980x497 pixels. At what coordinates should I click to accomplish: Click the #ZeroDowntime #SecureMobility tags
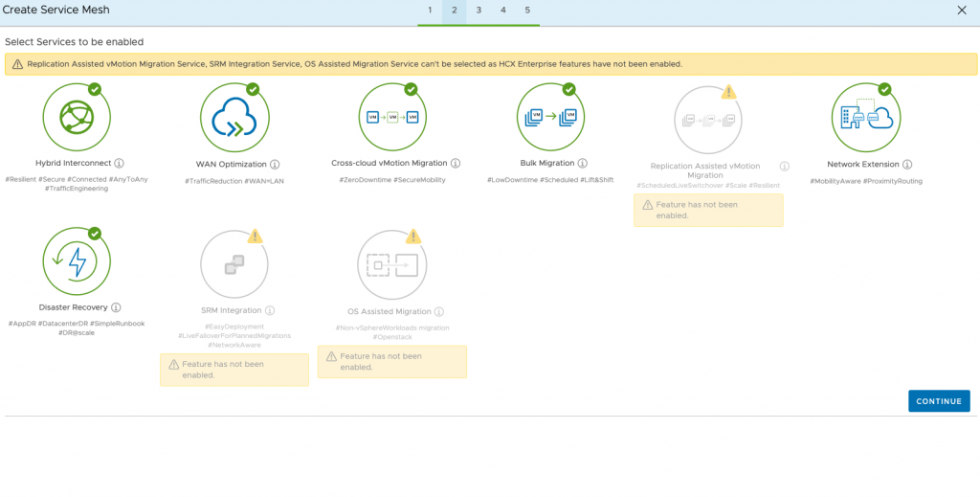(392, 180)
